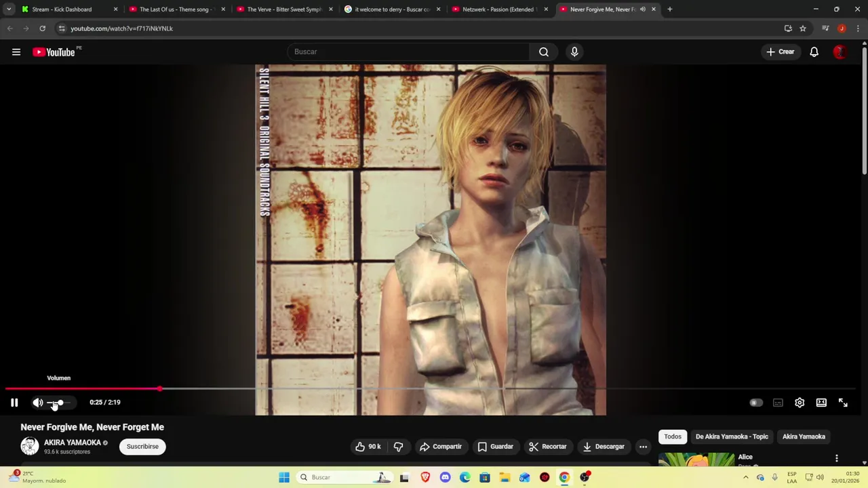Toggle subtitles in the player controls
868x488 pixels.
point(778,403)
